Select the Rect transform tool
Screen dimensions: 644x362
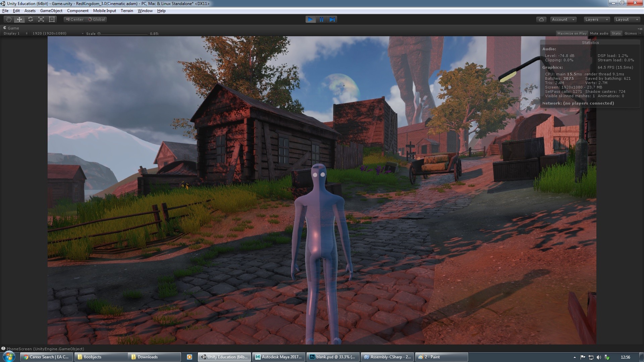pos(52,19)
